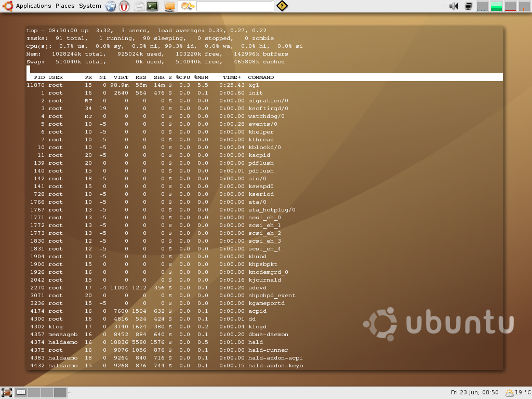The height and width of the screenshot is (399, 532).
Task: Open the Places menu
Action: [64, 6]
